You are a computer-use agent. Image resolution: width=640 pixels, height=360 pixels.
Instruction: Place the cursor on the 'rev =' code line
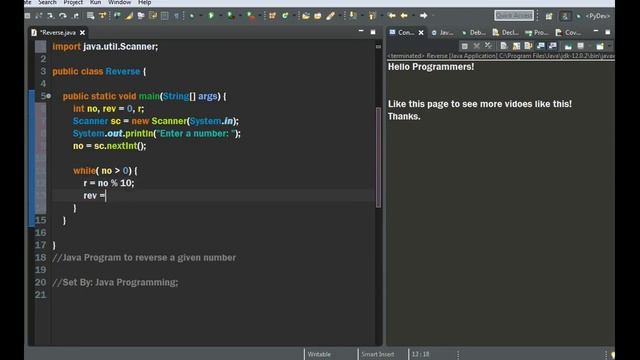coord(212,196)
